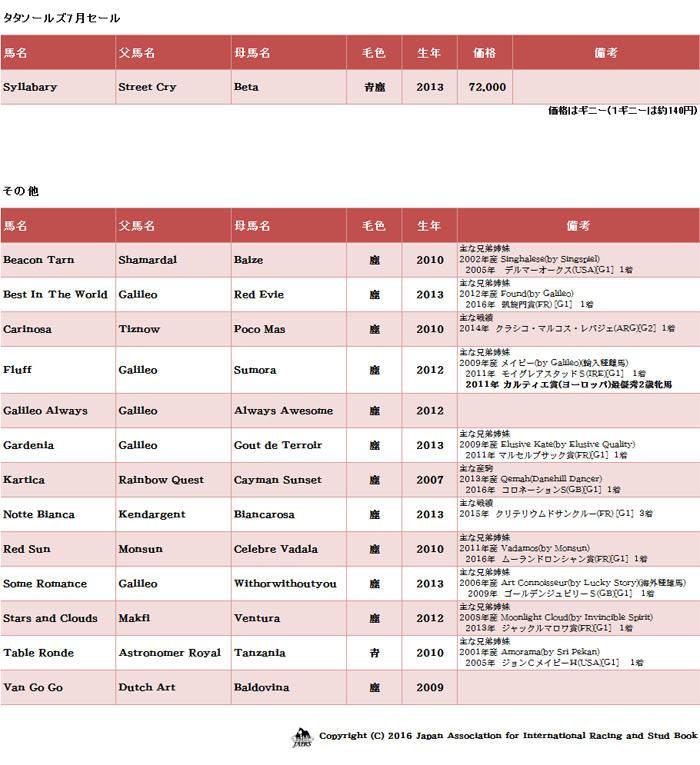
Task: Click the Elusive Kate remark in Gardenia row
Action: pos(547,444)
